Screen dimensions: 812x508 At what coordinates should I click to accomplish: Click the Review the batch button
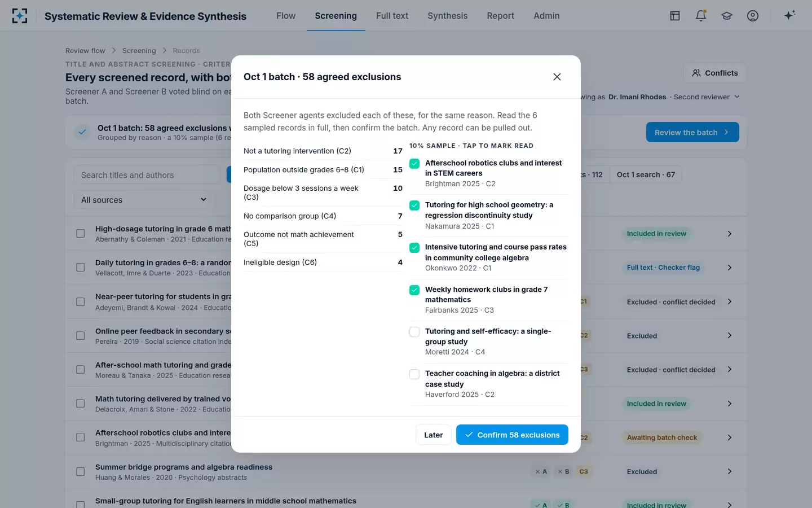point(692,132)
